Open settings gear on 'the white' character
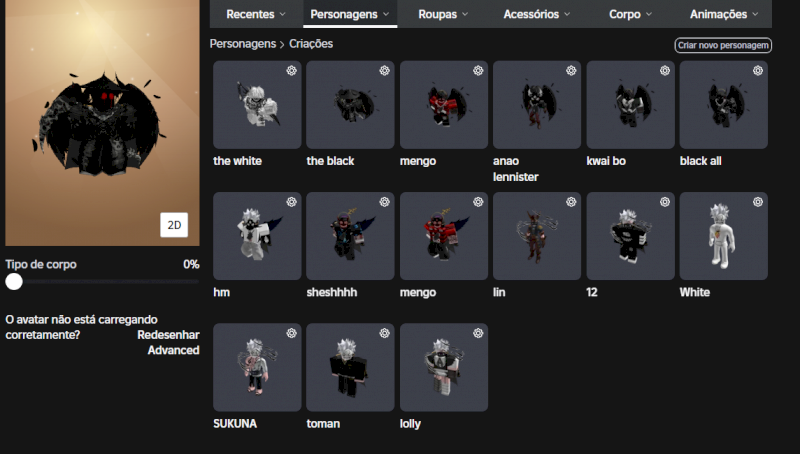Image resolution: width=800 pixels, height=454 pixels. [291, 70]
